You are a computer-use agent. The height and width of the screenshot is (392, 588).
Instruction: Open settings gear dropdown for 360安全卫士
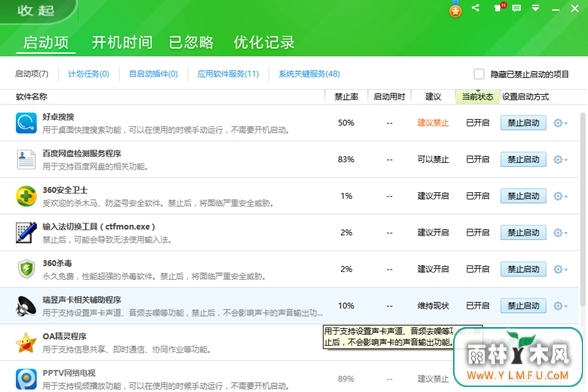tap(560, 196)
